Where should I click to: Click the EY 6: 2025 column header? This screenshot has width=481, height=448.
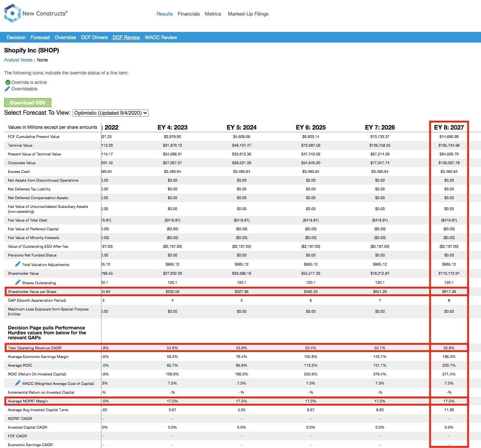311,127
